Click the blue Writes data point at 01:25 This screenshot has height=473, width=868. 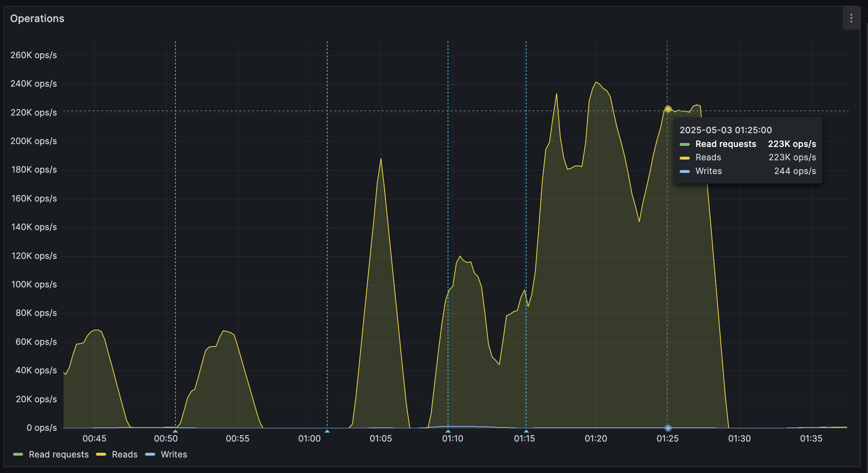coord(668,428)
